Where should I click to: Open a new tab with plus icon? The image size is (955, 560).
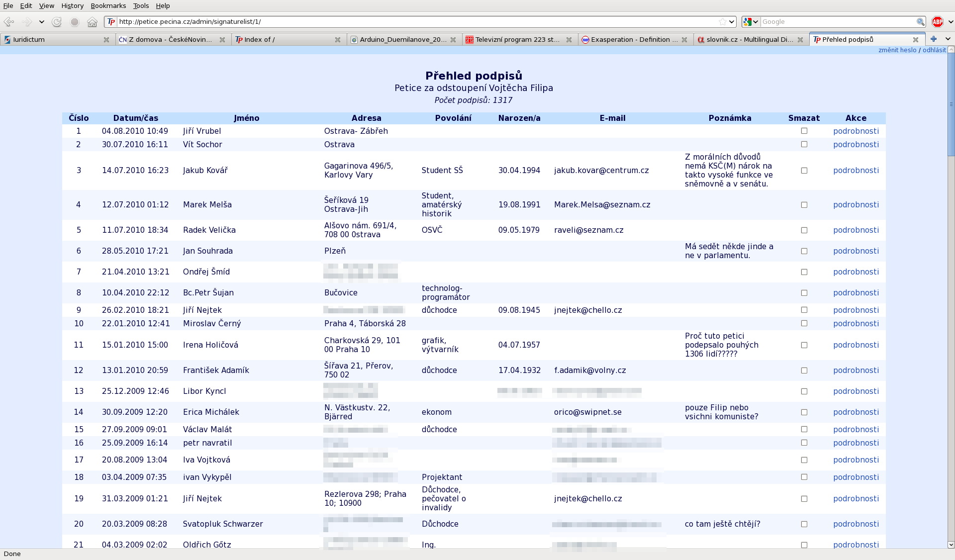(934, 39)
